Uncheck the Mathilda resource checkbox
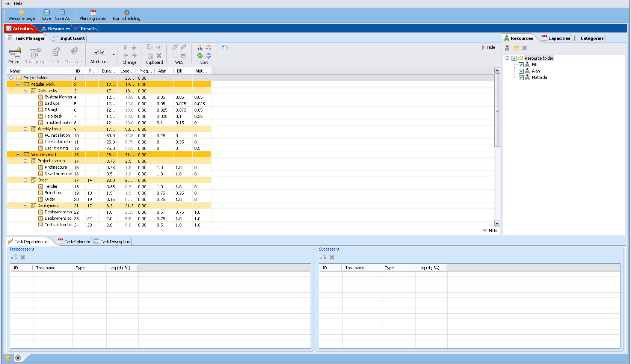The image size is (631, 364). pyautogui.click(x=521, y=77)
